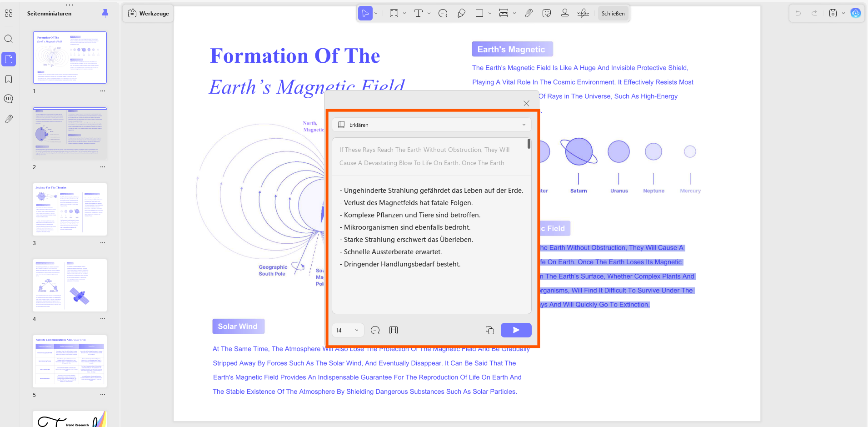Click the popup source text scrollbar
Viewport: 868px width, 427px height.
529,144
